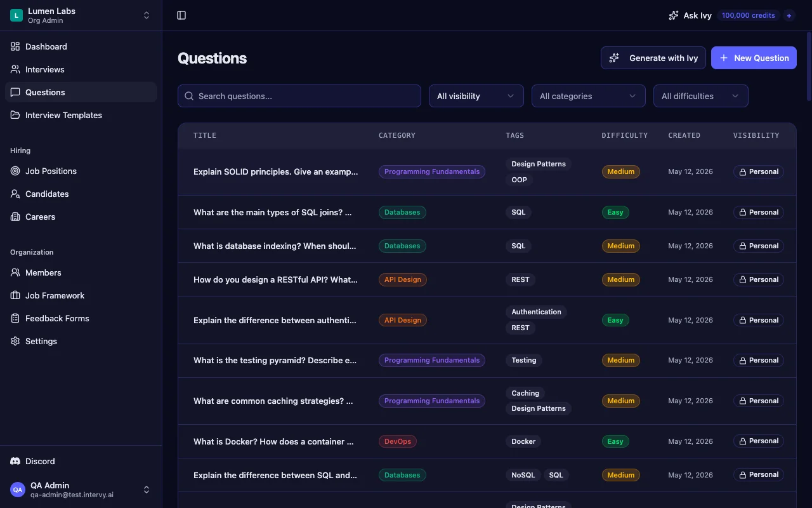
Task: Click the Job Positions target icon
Action: click(15, 171)
